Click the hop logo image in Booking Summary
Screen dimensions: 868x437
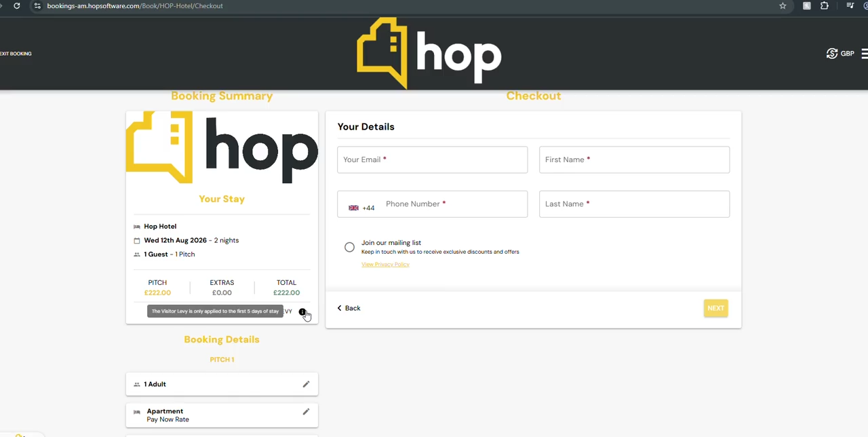coord(222,147)
